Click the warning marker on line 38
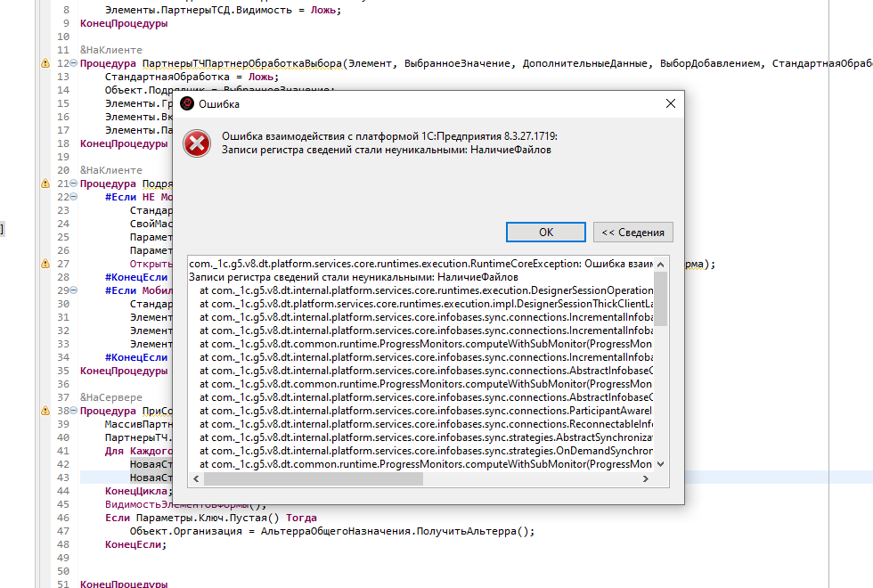The width and height of the screenshot is (873, 588). coord(45,412)
